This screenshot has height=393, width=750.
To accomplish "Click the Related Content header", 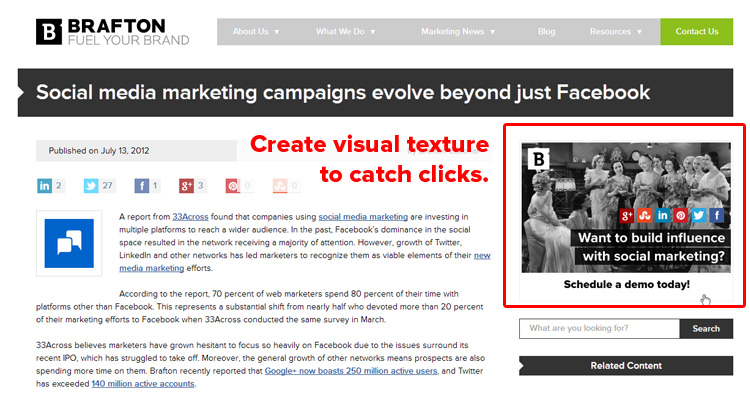I will coord(626,366).
